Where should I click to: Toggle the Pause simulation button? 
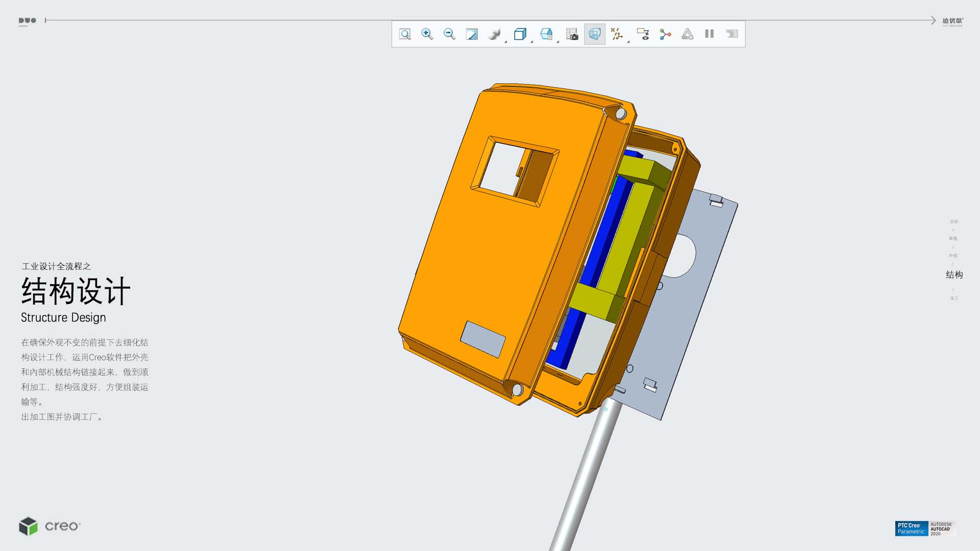[x=709, y=34]
